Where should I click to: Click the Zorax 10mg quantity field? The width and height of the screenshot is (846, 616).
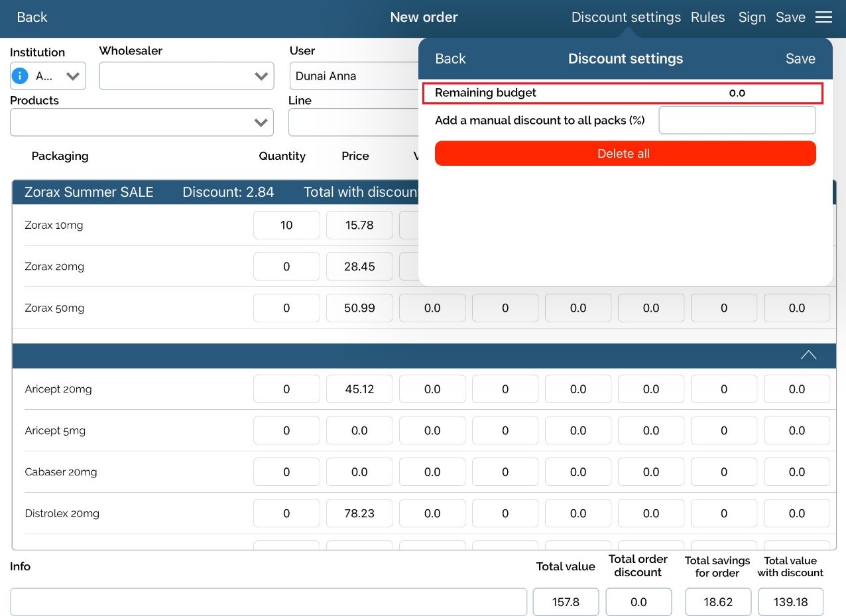click(x=286, y=225)
